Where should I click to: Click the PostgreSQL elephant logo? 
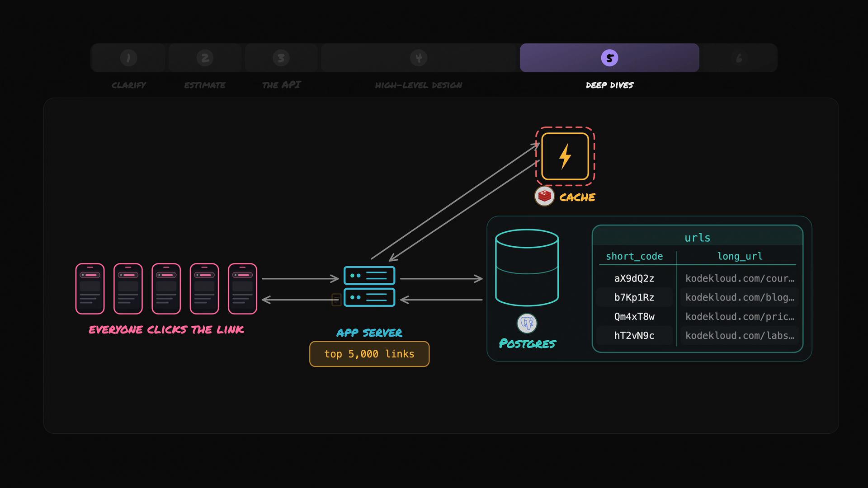point(527,323)
